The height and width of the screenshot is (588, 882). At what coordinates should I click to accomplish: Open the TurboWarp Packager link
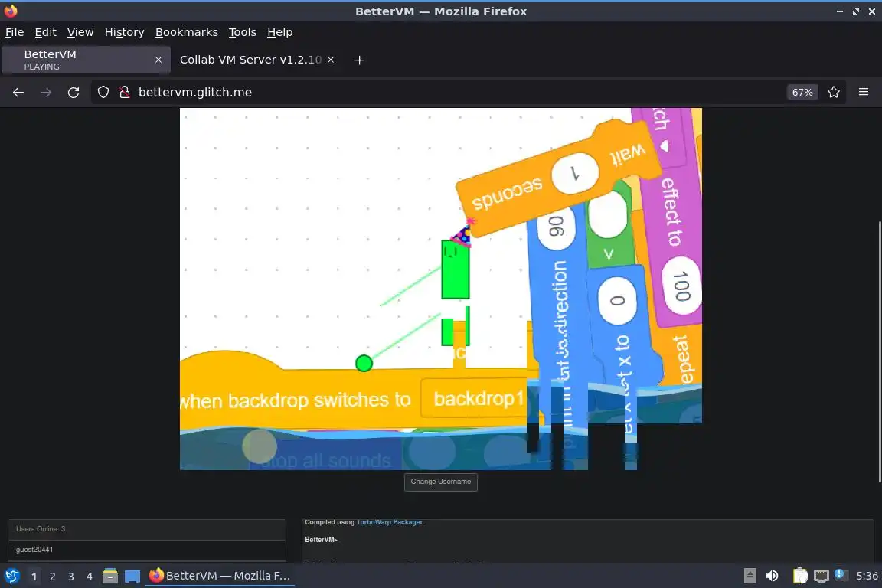click(x=389, y=522)
